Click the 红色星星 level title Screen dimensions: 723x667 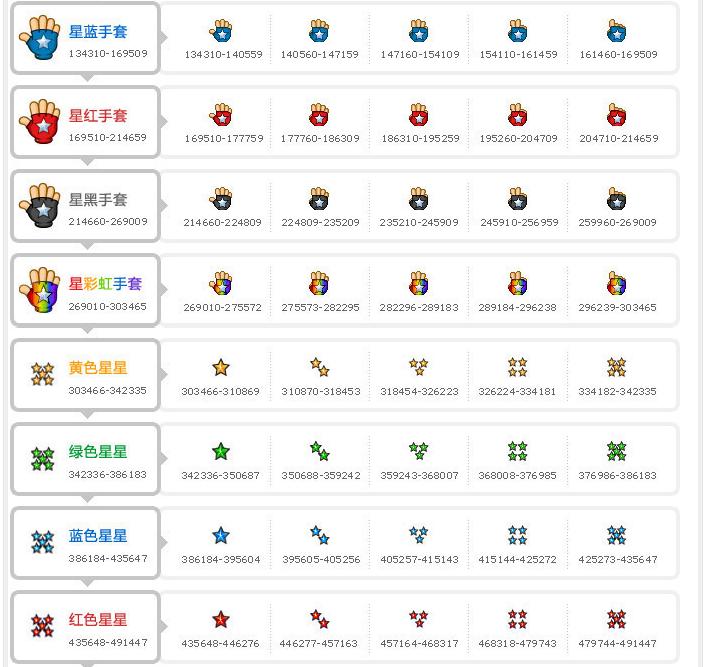(98, 620)
